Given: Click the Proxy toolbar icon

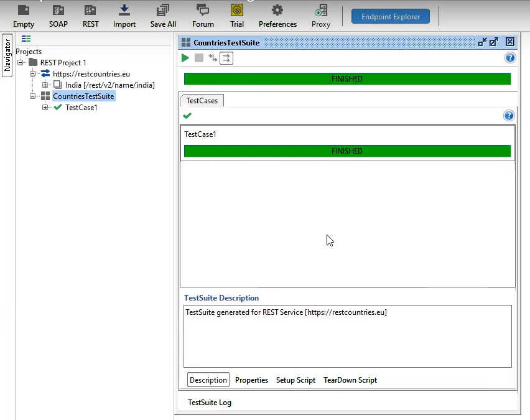Looking at the screenshot, I should click(321, 16).
